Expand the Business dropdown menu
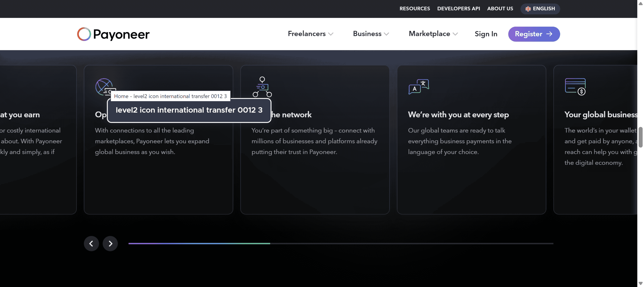The height and width of the screenshot is (287, 644). click(371, 34)
